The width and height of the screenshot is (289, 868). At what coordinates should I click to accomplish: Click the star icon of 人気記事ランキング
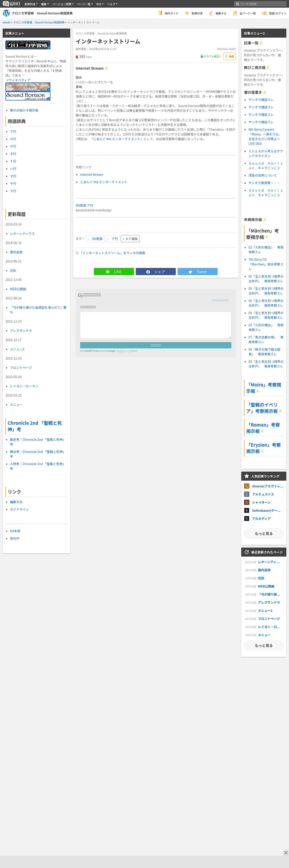point(247,476)
